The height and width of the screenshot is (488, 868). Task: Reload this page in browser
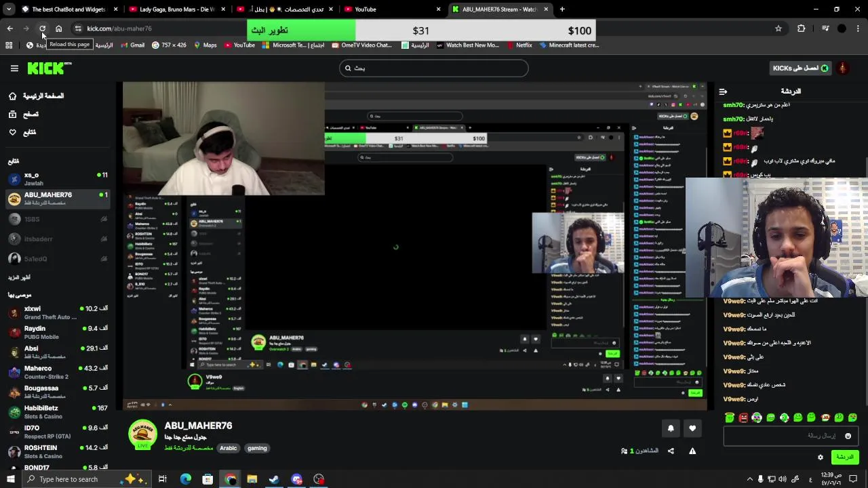[x=42, y=28]
